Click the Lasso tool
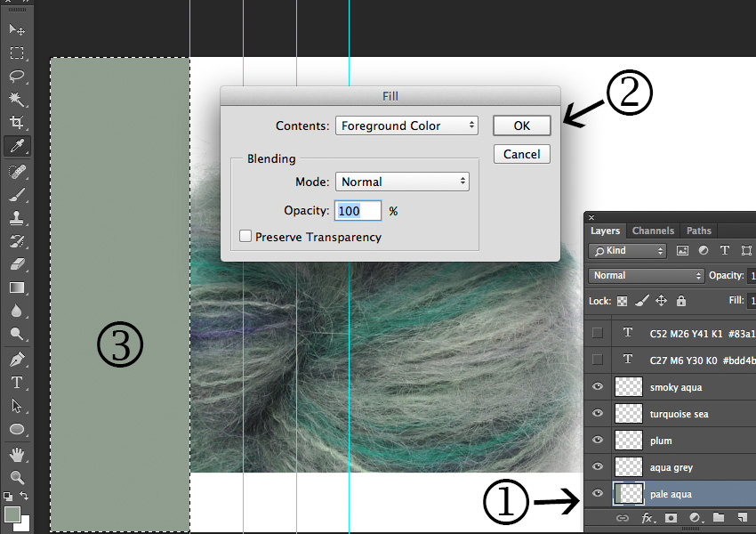The width and height of the screenshot is (756, 534). 17,76
